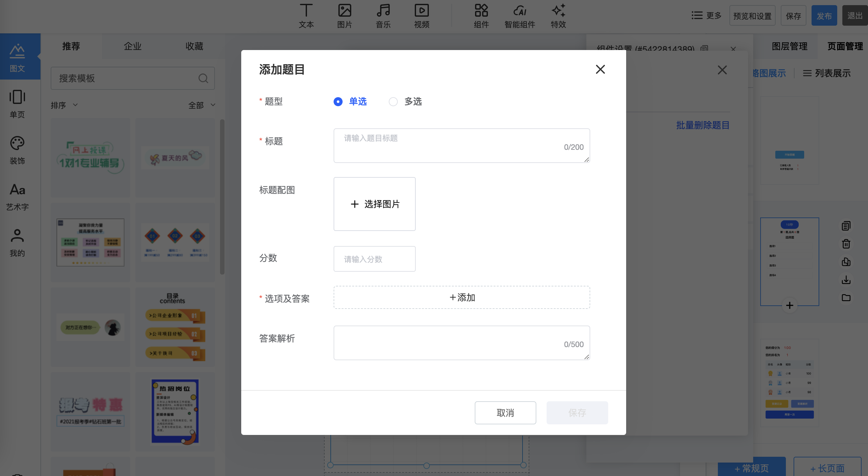
Task: Close the panel behind the dialog
Action: pyautogui.click(x=722, y=70)
